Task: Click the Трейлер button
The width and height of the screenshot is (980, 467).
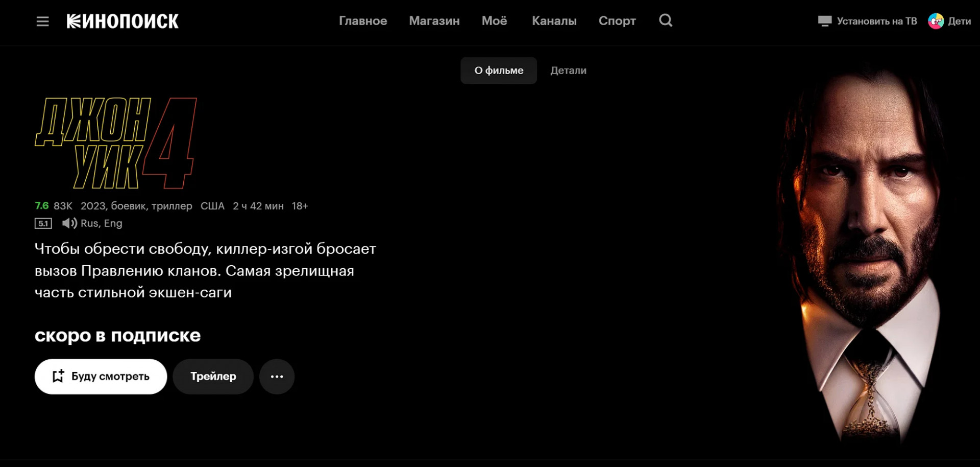Action: tap(213, 377)
